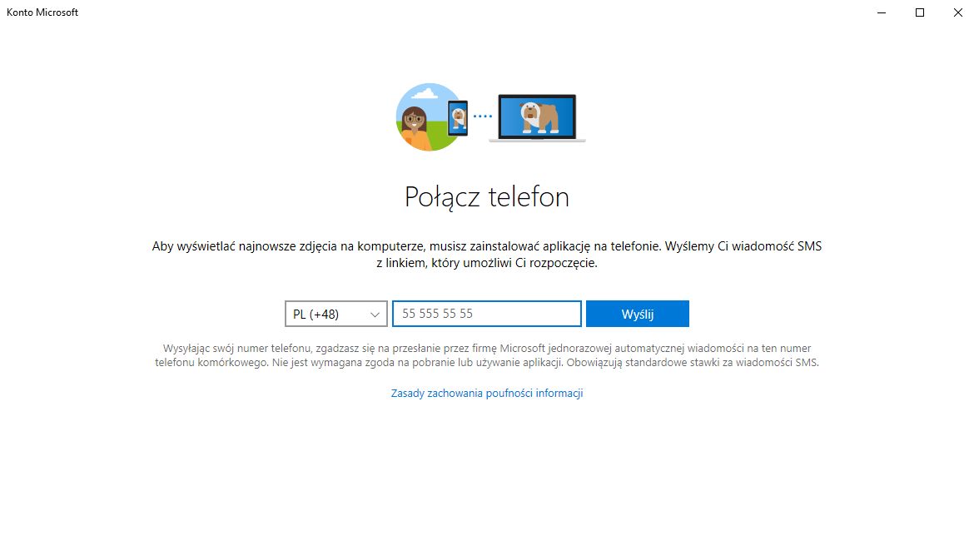Click the laptop base below the screen
This screenshot has height=560, width=974.
[x=537, y=140]
